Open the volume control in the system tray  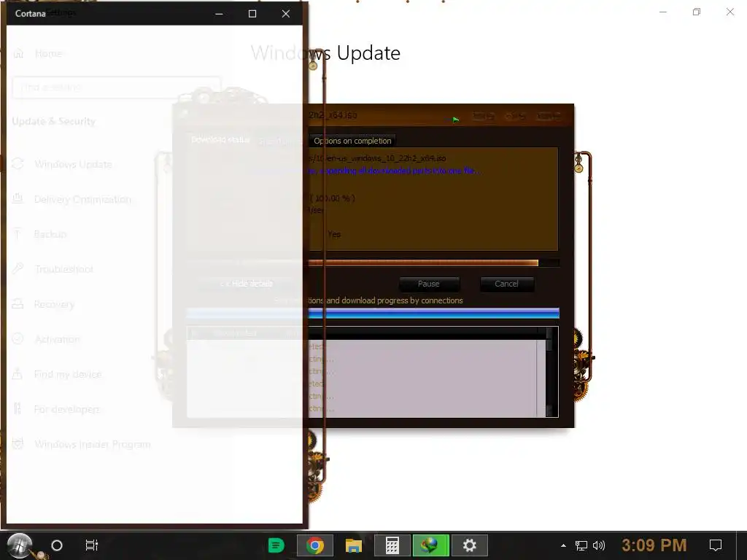pos(599,545)
